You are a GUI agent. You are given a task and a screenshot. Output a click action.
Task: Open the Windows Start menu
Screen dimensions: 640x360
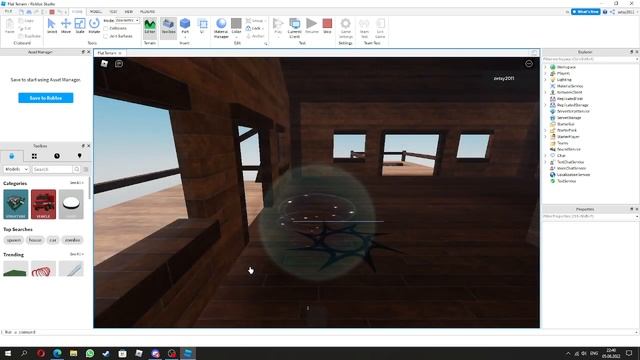click(8, 353)
